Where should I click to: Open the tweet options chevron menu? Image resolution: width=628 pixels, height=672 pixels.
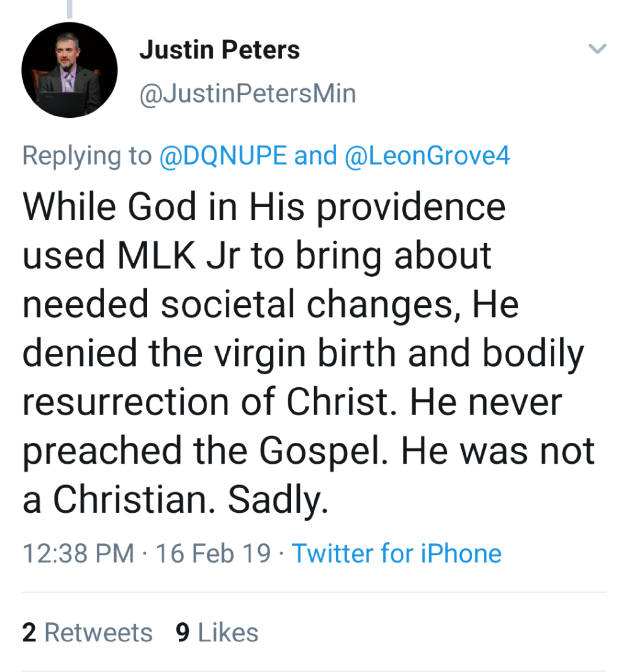click(597, 49)
